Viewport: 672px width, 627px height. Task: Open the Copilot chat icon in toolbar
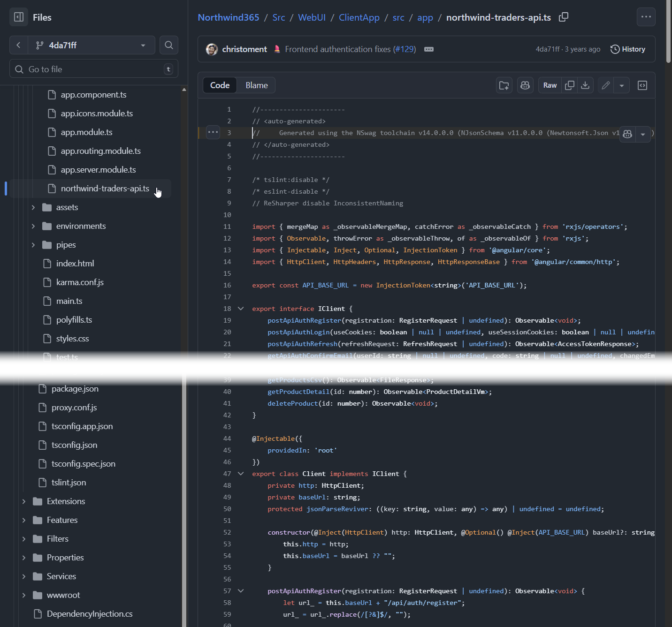pos(525,85)
